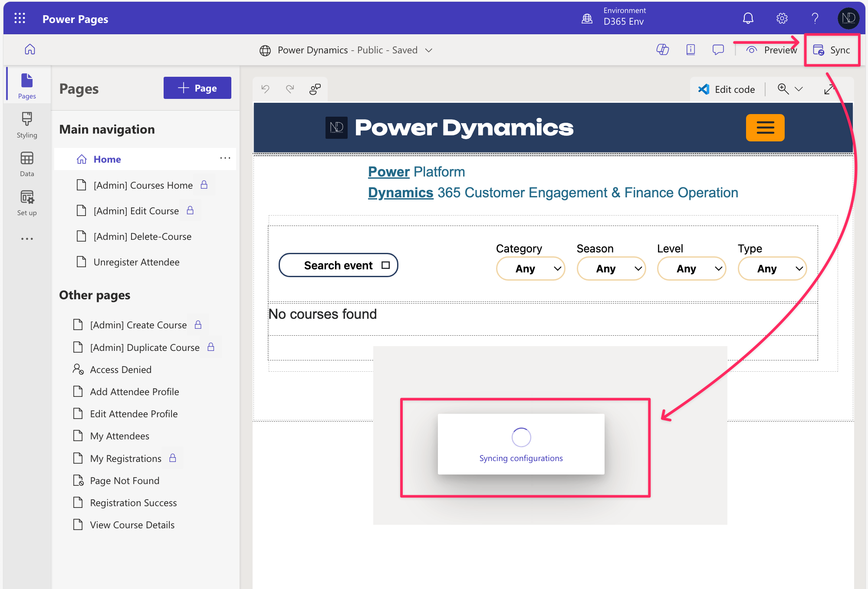The image size is (868, 589).
Task: Click the notifications bell icon
Action: pyautogui.click(x=748, y=19)
